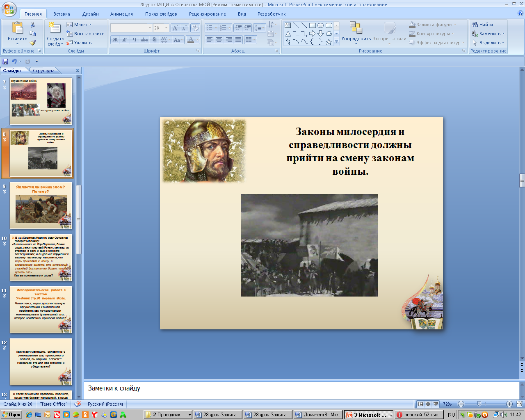Toggle text shadow S formatting
Image resolution: width=525 pixels, height=420 pixels.
click(x=154, y=40)
